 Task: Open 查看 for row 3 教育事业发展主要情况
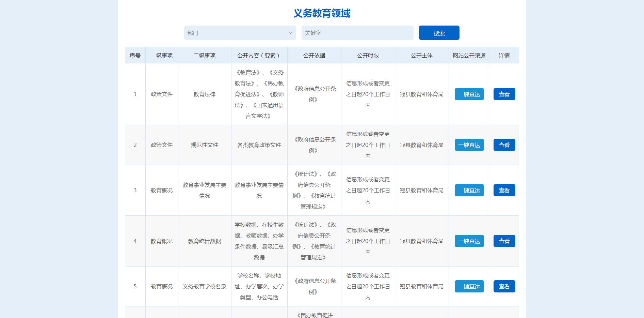(x=504, y=190)
